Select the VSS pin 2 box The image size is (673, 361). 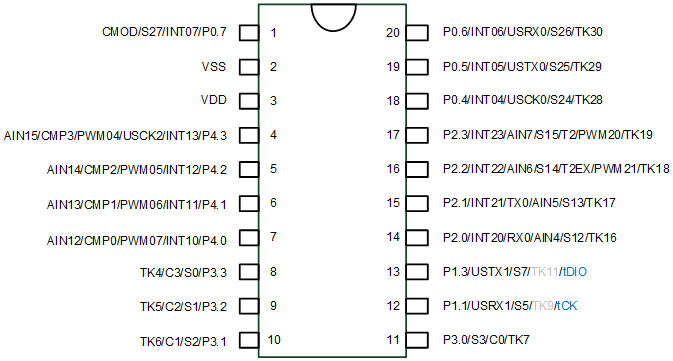[249, 67]
